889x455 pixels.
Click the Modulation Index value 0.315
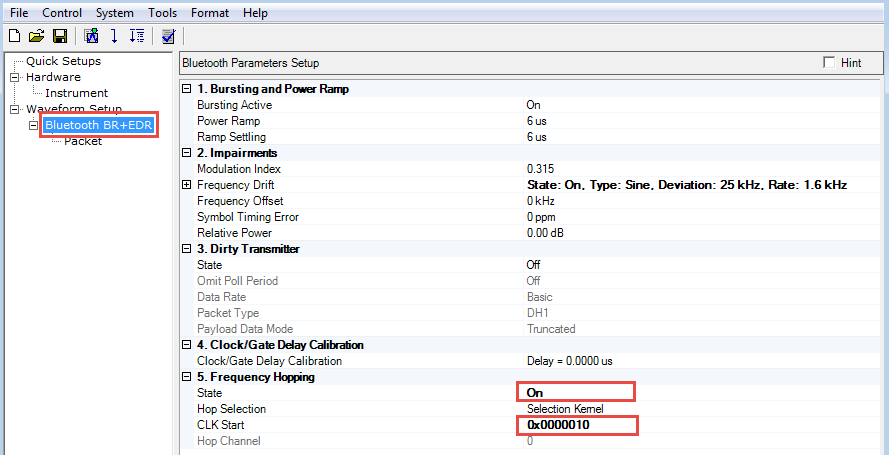pos(541,169)
